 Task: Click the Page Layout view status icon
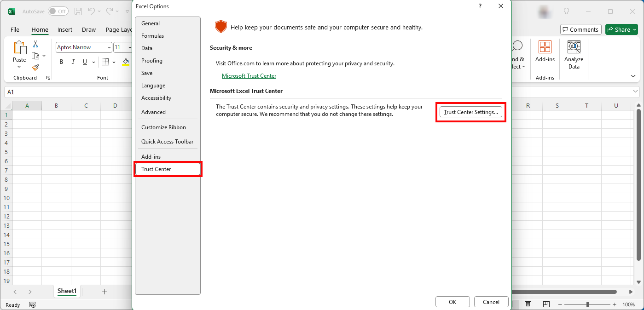click(528, 304)
